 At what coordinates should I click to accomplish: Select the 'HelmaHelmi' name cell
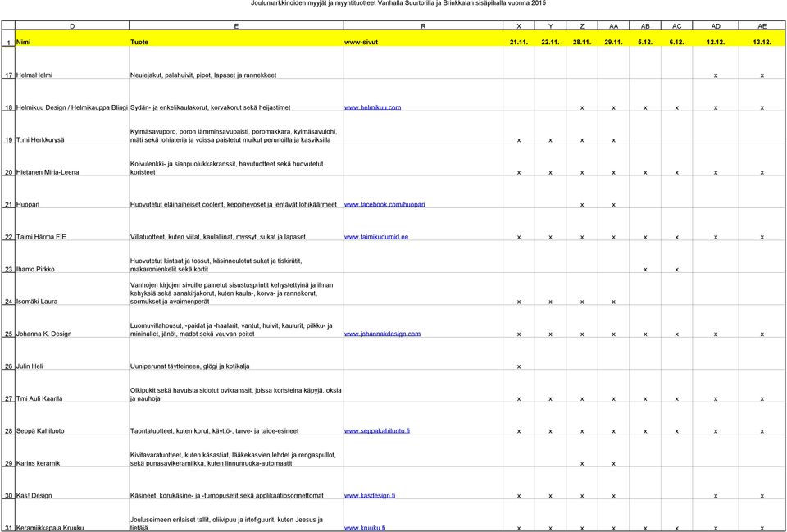72,63
